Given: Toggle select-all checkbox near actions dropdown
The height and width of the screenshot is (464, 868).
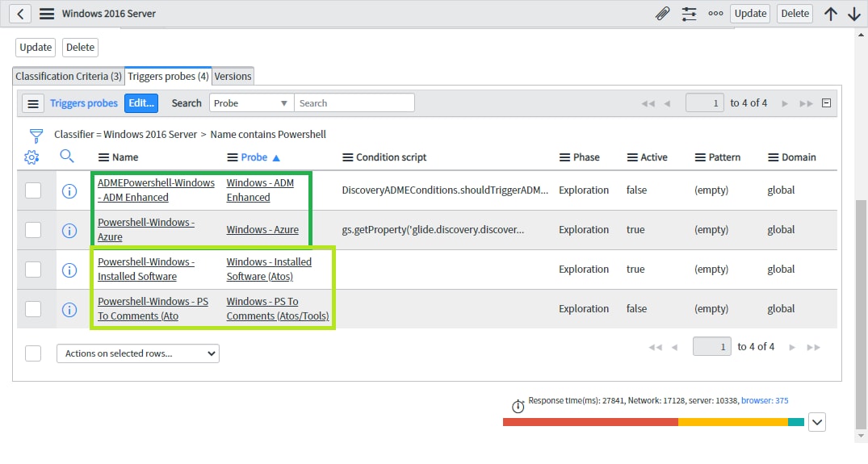Looking at the screenshot, I should click(33, 353).
